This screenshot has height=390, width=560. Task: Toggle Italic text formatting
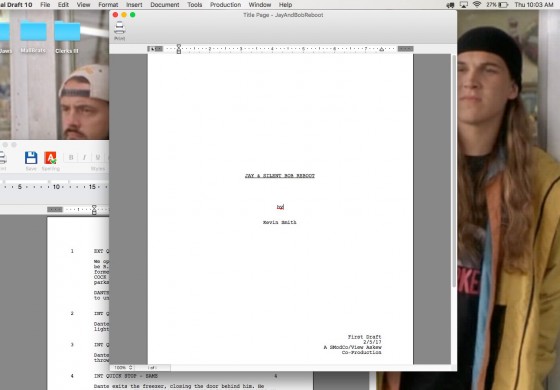[x=84, y=158]
